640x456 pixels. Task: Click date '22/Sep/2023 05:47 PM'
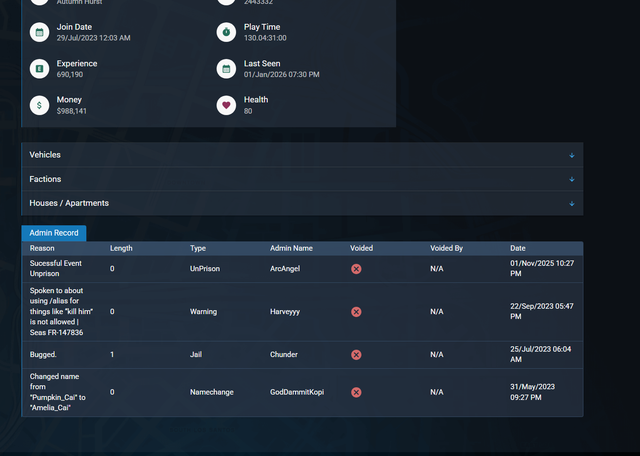coord(542,311)
